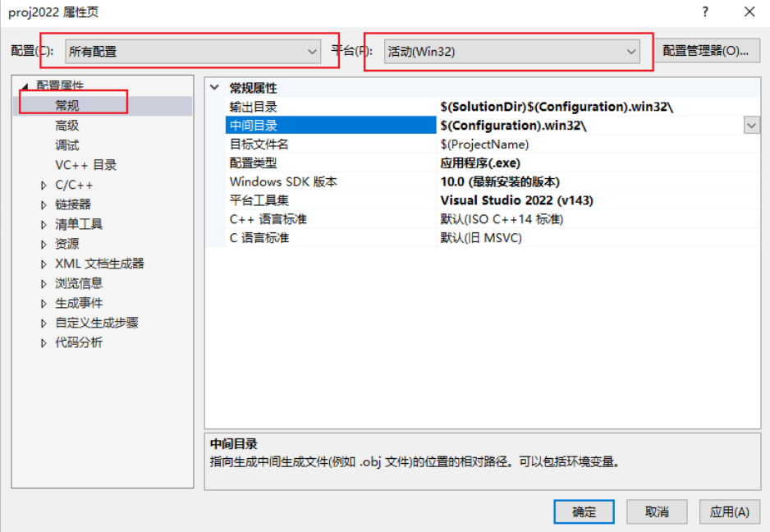Expand the XML 文档生成器 node arrow
The image size is (770, 532).
[44, 264]
